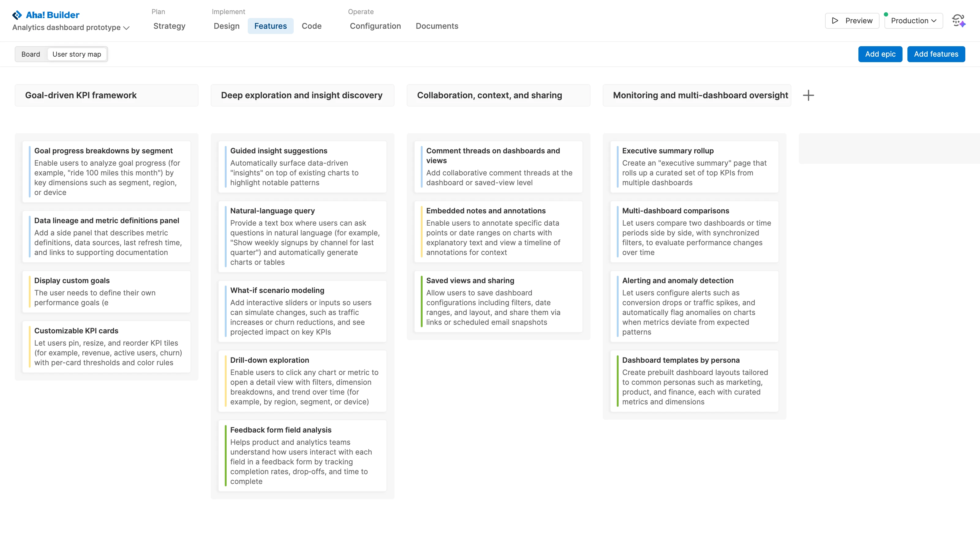Switch to Board view
Image resolution: width=980 pixels, height=551 pixels.
click(31, 54)
